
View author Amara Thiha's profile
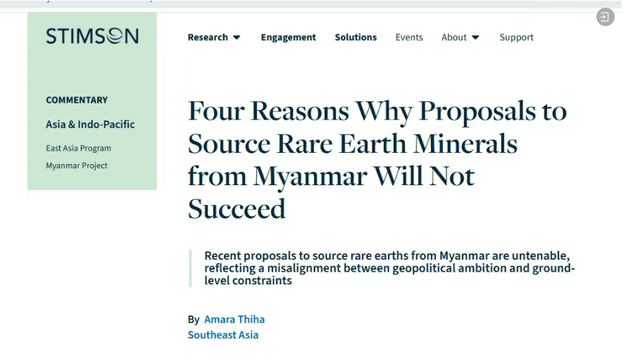234,319
